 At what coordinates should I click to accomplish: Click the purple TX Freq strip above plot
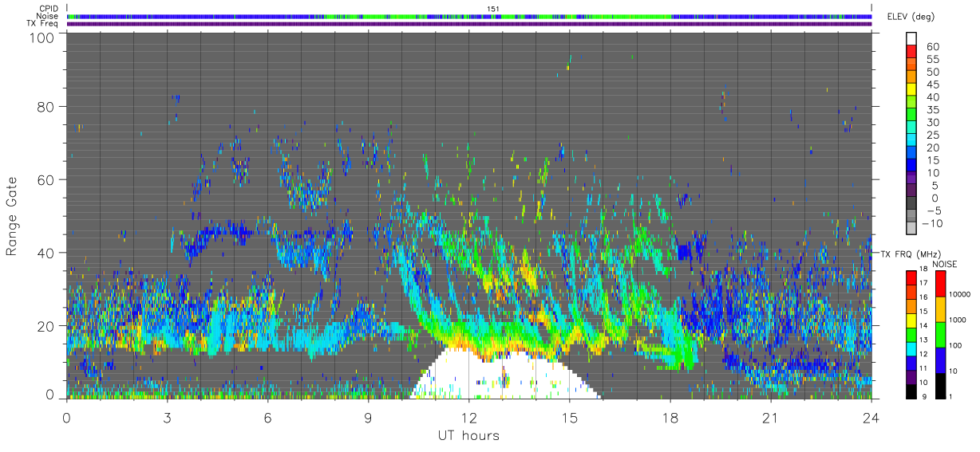tap(469, 24)
